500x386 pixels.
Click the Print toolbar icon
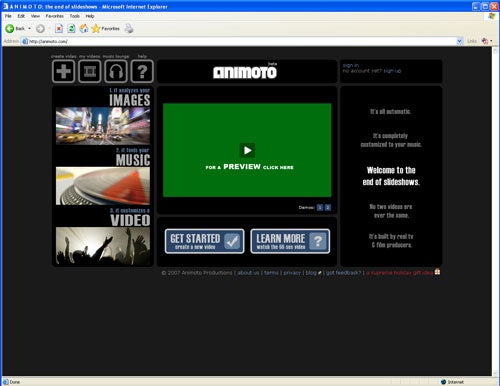[129, 29]
